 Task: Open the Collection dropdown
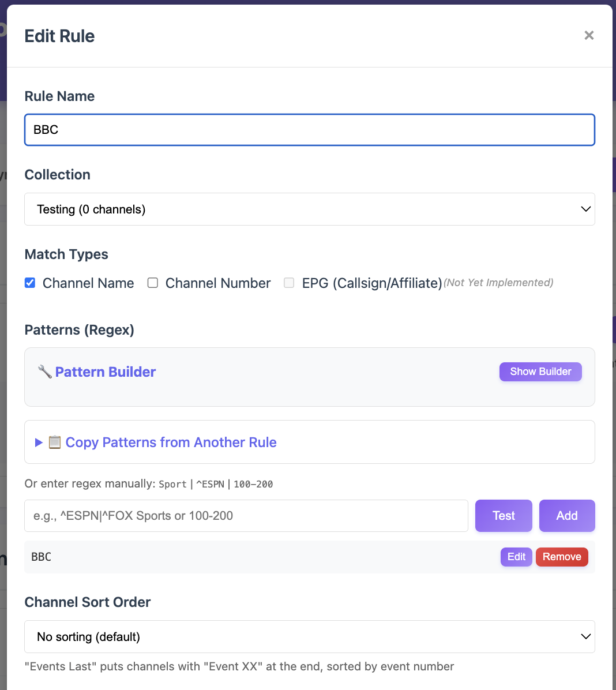coord(309,209)
